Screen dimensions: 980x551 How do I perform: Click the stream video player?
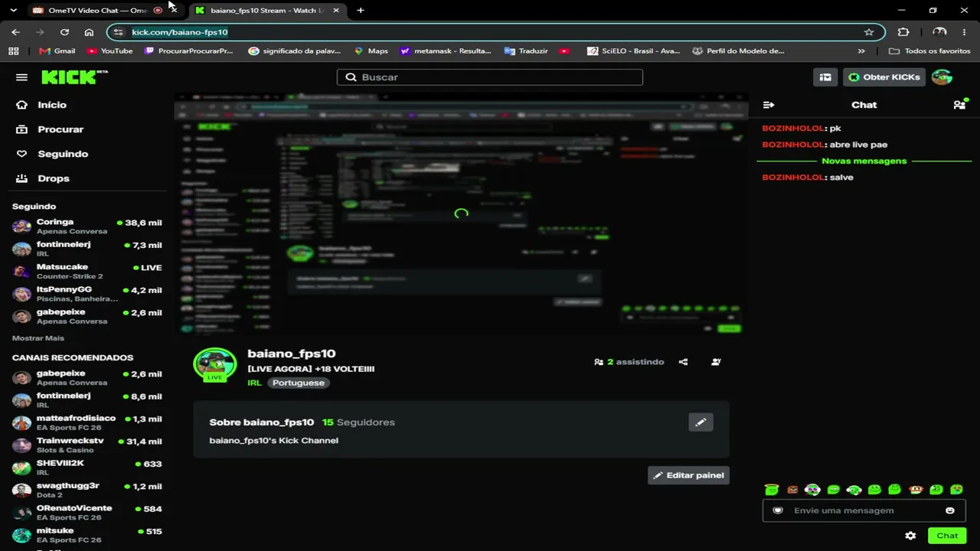pos(461,214)
